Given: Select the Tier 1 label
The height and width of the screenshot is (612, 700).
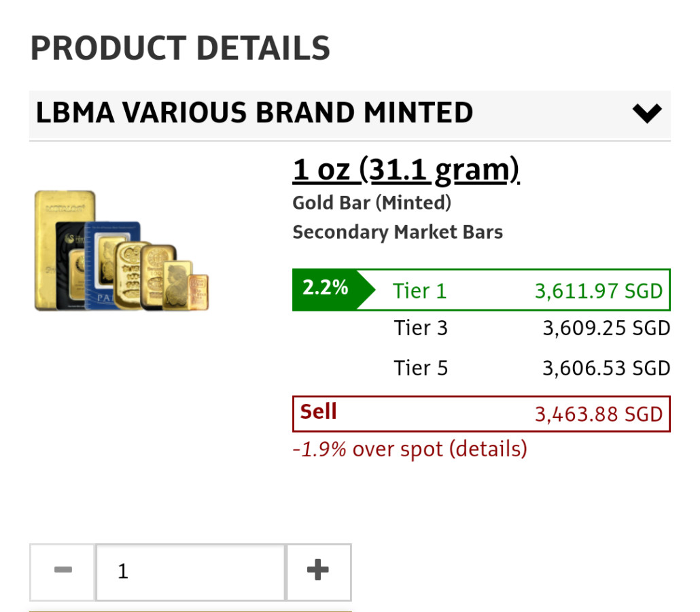Looking at the screenshot, I should [x=420, y=291].
